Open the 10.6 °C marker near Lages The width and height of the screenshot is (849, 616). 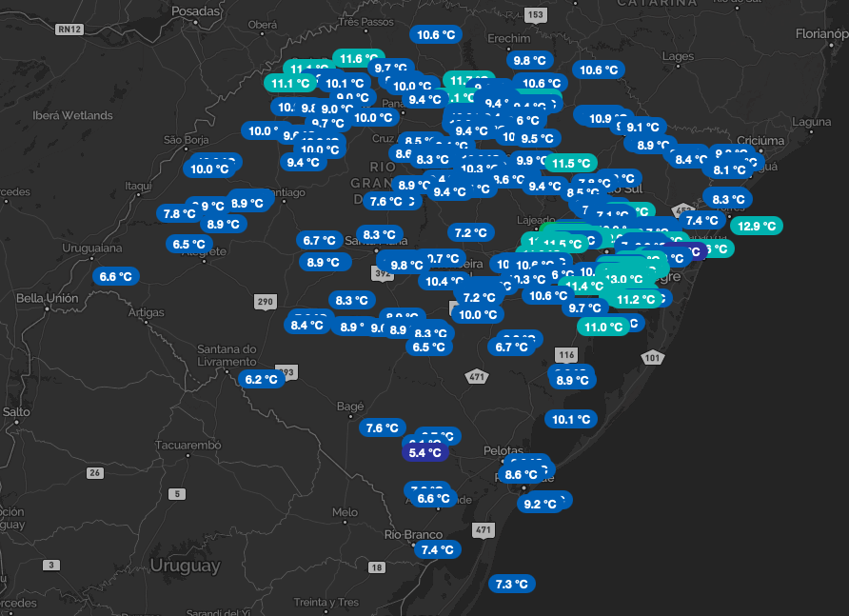pos(599,70)
